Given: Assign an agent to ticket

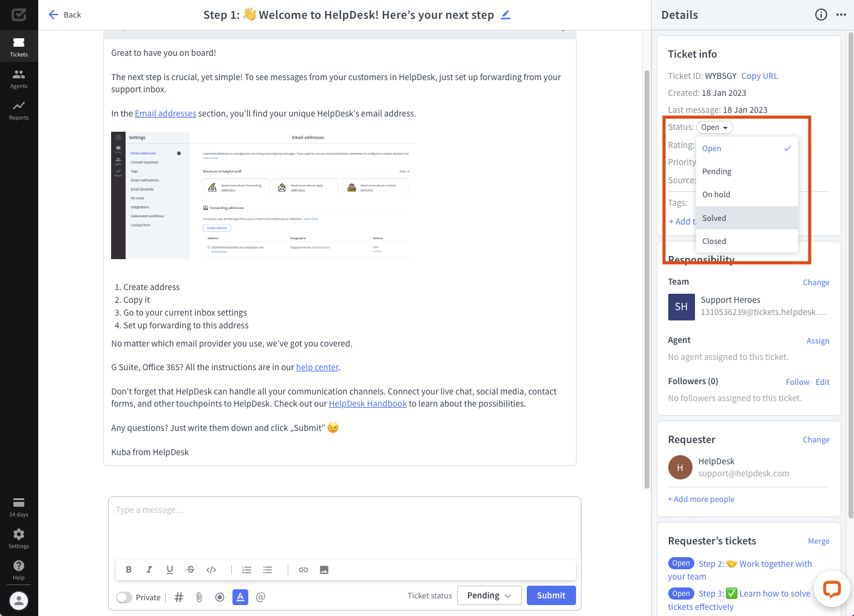Looking at the screenshot, I should pyautogui.click(x=818, y=340).
